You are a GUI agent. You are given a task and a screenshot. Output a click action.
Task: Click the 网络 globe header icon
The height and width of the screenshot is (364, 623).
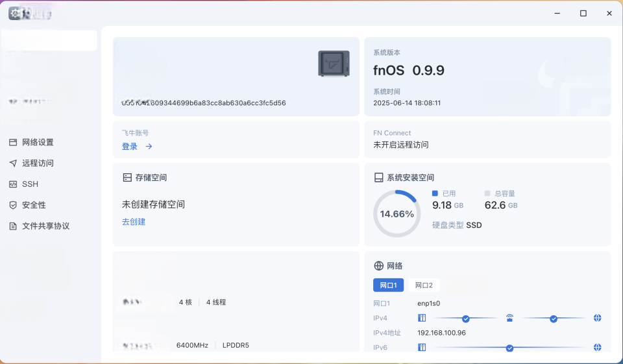pos(378,265)
